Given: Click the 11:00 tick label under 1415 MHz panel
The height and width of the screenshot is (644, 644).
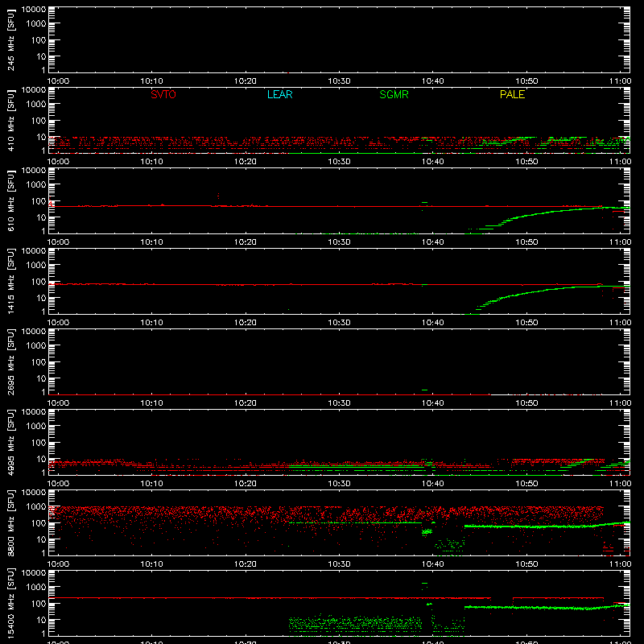Looking at the screenshot, I should point(620,323).
